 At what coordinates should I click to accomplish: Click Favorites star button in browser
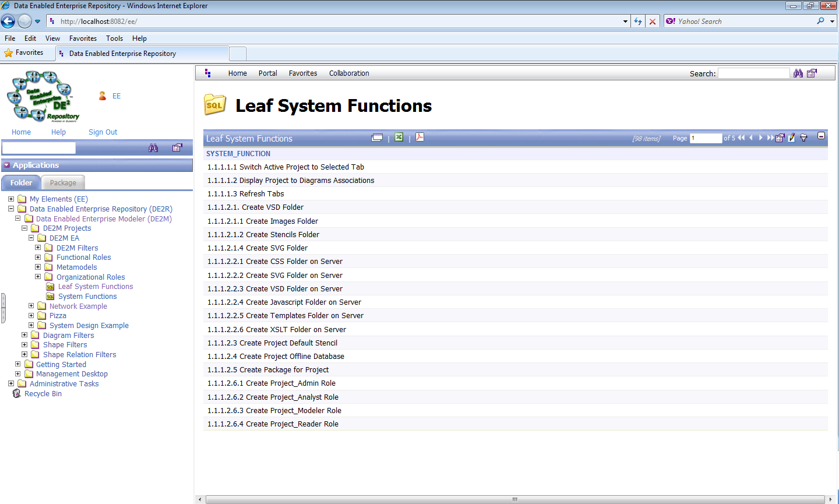pos(24,52)
